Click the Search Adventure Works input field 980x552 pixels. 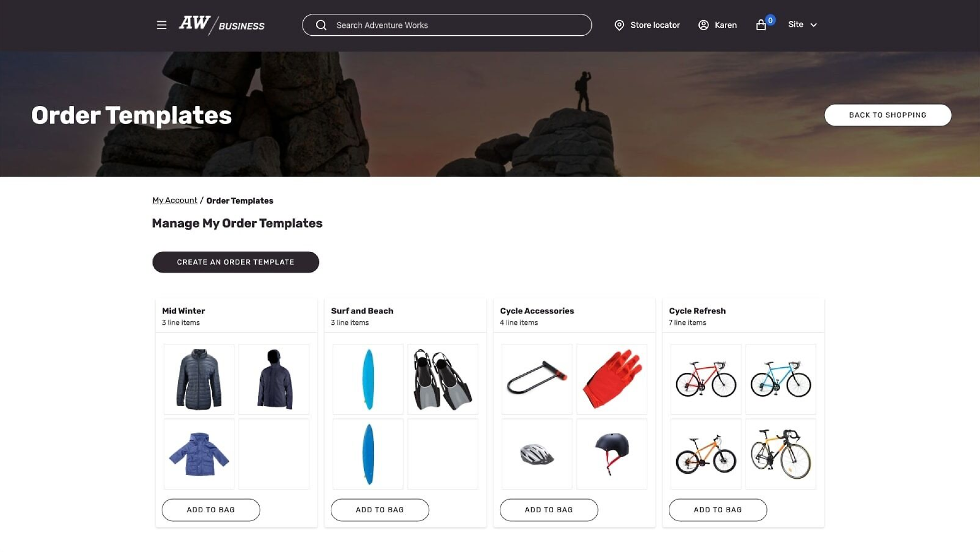tap(447, 24)
